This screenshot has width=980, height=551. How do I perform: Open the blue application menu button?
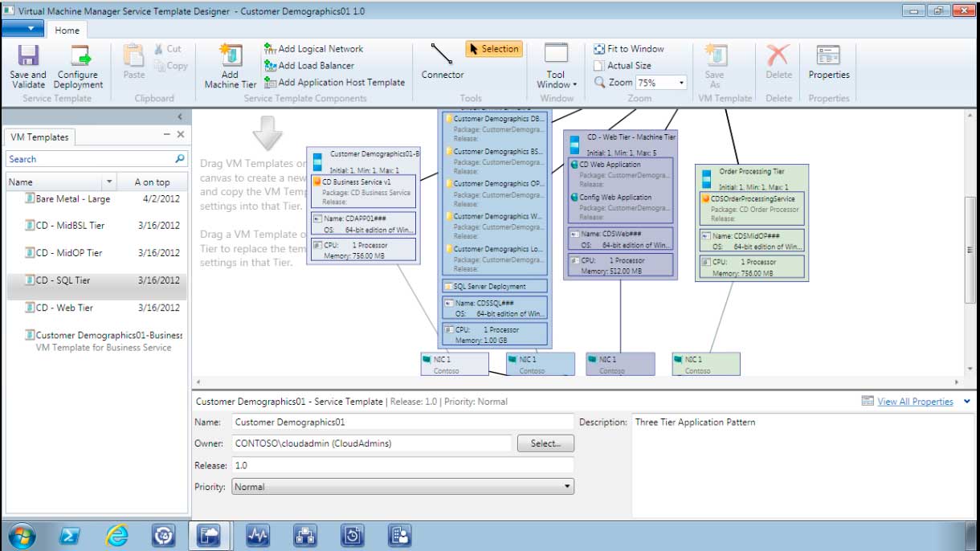coord(22,29)
